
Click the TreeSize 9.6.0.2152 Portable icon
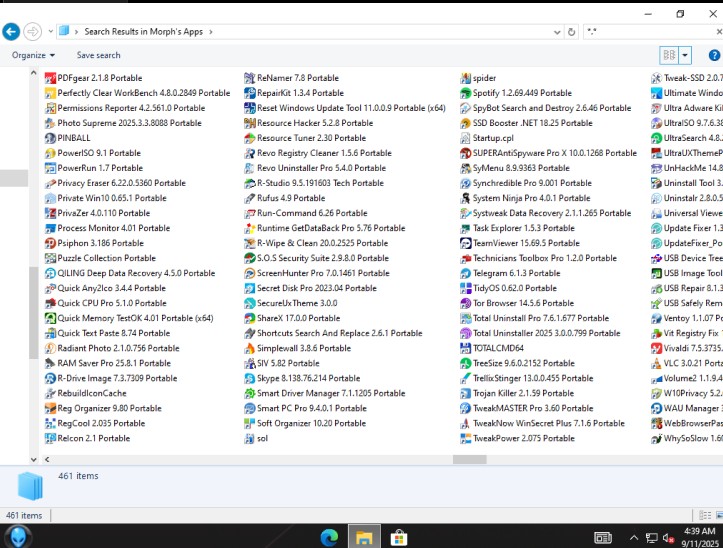(465, 363)
